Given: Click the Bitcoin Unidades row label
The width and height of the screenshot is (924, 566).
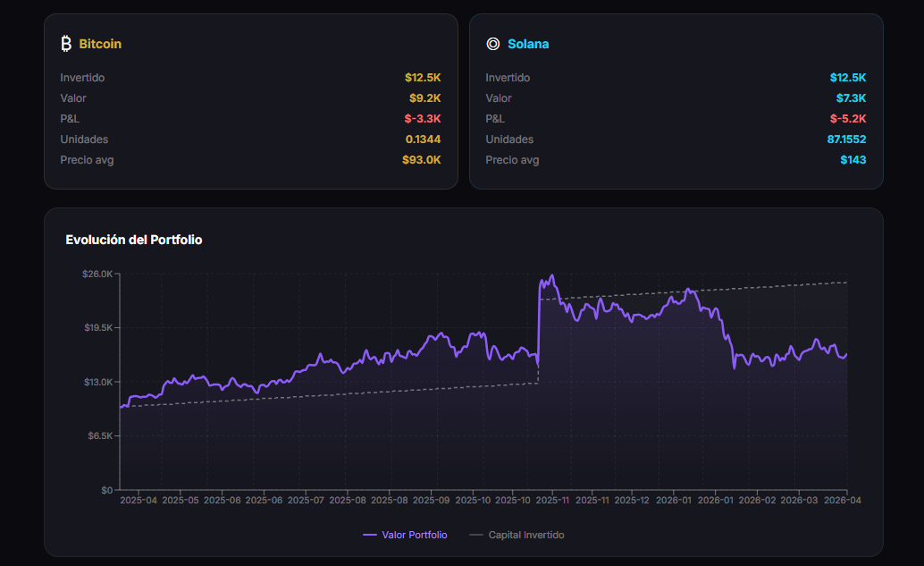Looking at the screenshot, I should coord(84,139).
